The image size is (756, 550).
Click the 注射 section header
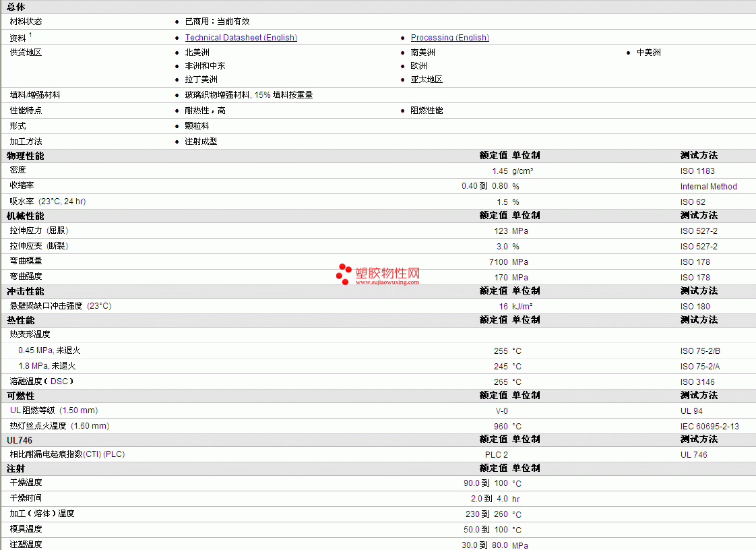point(16,468)
